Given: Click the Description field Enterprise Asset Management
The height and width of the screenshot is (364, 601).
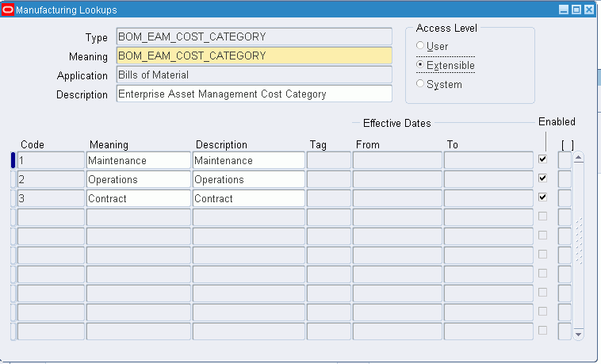Looking at the screenshot, I should coord(255,94).
